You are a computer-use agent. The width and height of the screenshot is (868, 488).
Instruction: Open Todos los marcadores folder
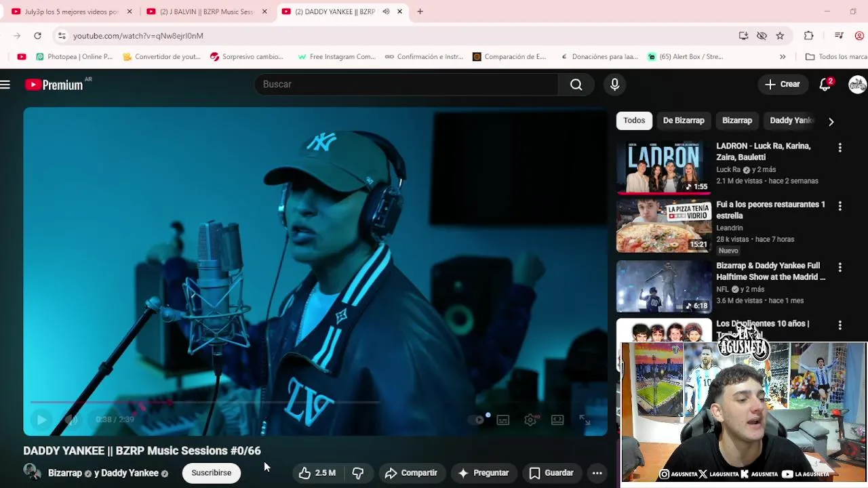coord(835,57)
